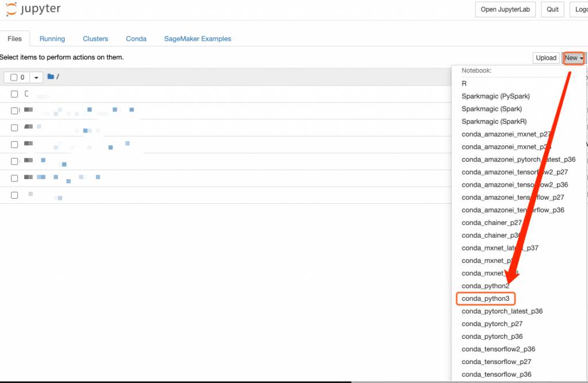Select Sparkmagic (PySpark) kernel
This screenshot has height=383, width=588.
click(x=496, y=96)
